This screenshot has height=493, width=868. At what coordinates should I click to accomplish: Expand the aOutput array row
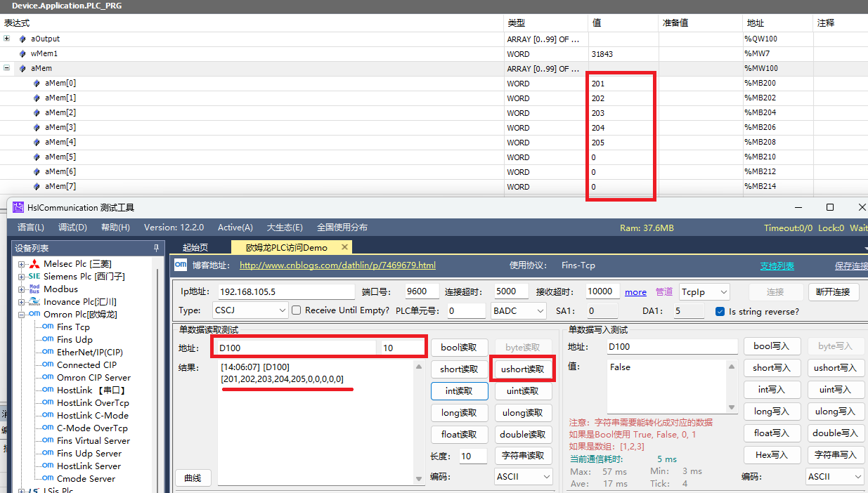tap(7, 39)
